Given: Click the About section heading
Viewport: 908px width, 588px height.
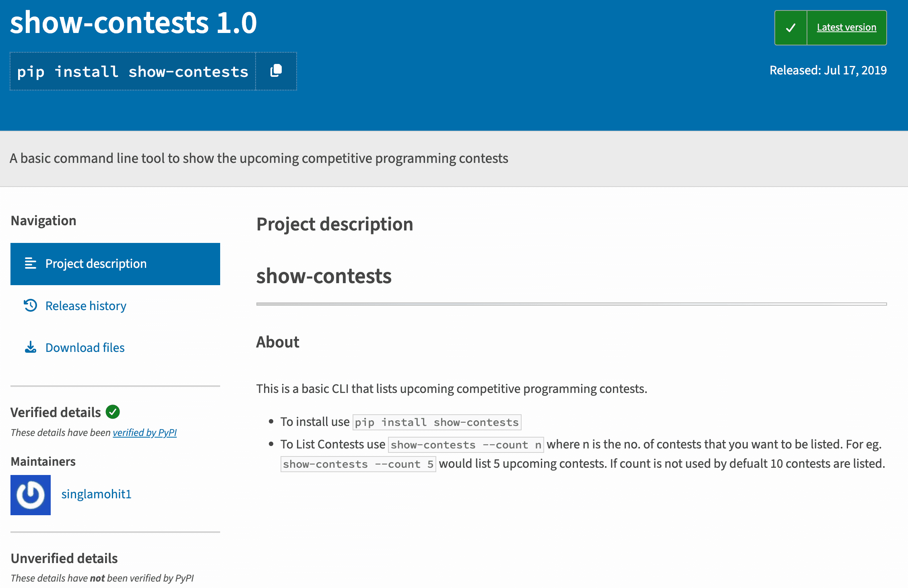Looking at the screenshot, I should coord(278,342).
